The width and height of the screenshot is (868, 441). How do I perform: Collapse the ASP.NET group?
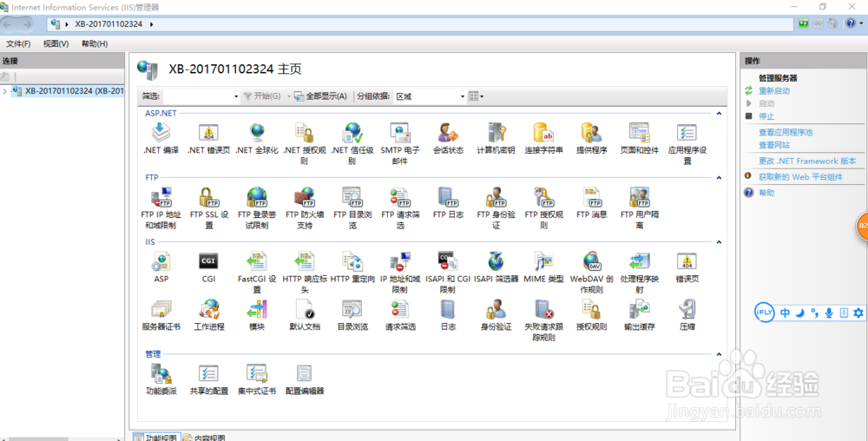point(719,113)
